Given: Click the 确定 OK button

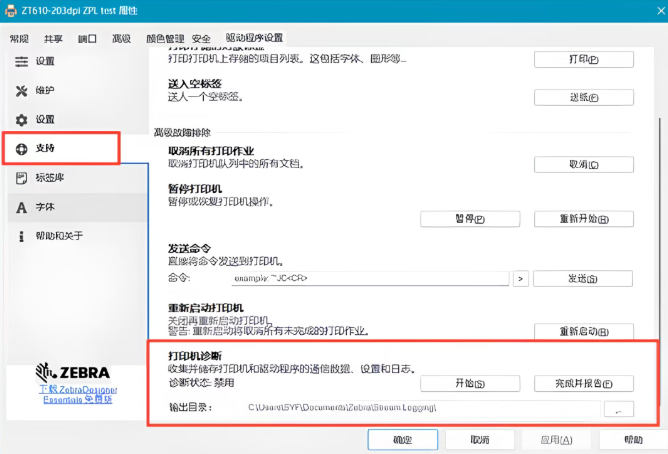Looking at the screenshot, I should click(403, 440).
